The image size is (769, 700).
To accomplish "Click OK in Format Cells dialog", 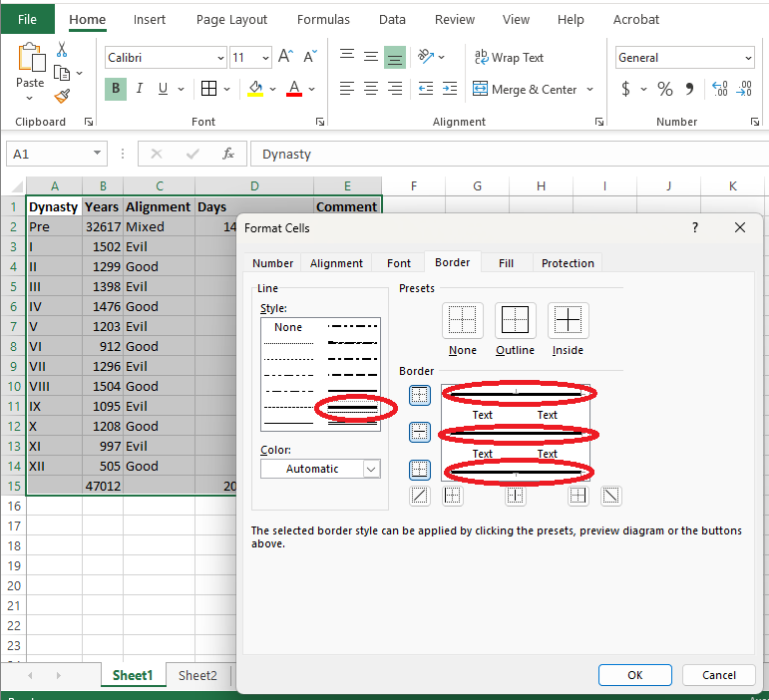I will click(635, 675).
